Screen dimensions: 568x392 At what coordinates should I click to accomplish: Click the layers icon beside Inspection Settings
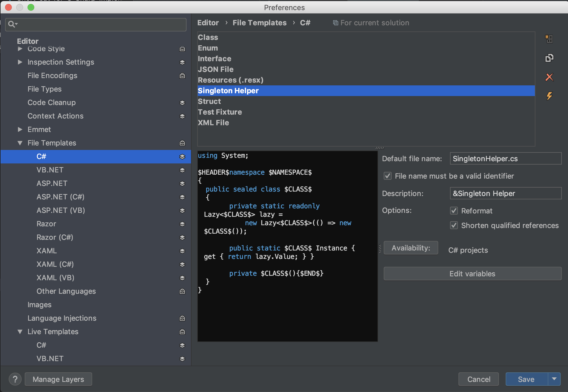point(182,62)
